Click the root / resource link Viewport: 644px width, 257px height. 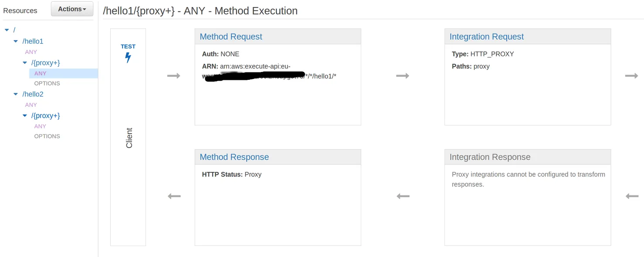click(x=14, y=30)
